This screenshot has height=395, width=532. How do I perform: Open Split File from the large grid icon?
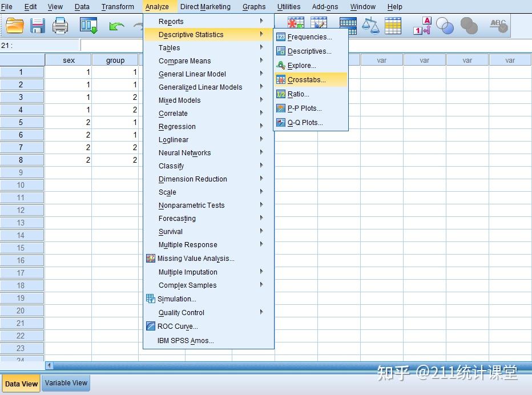[347, 26]
